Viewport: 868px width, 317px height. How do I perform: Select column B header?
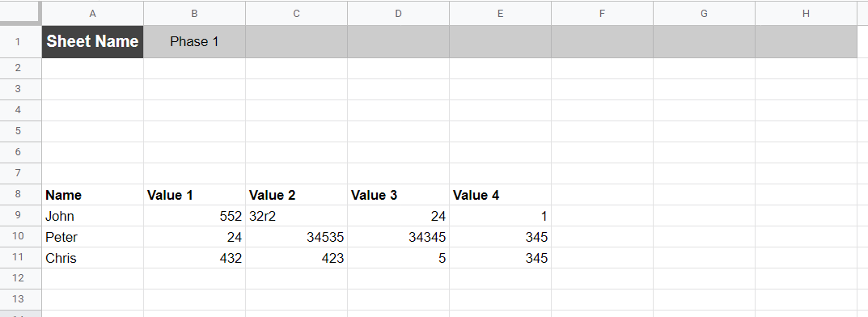[x=194, y=13]
